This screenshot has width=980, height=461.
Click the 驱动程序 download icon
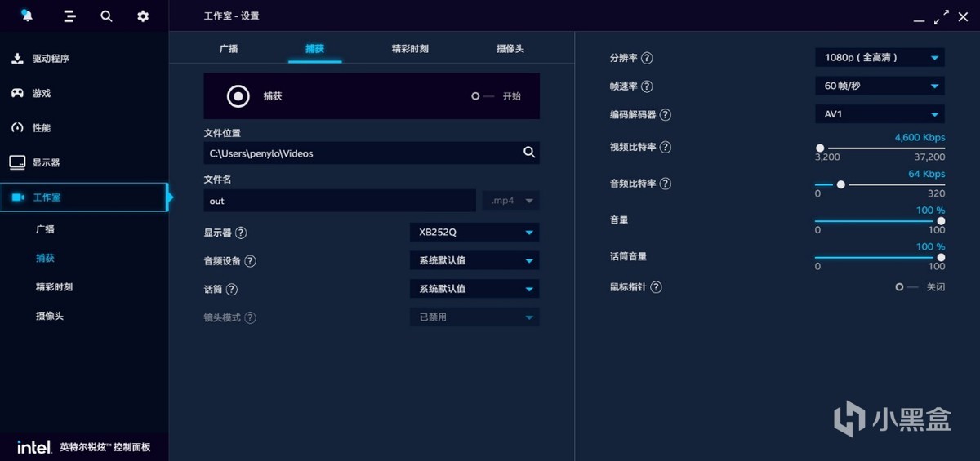tap(17, 59)
